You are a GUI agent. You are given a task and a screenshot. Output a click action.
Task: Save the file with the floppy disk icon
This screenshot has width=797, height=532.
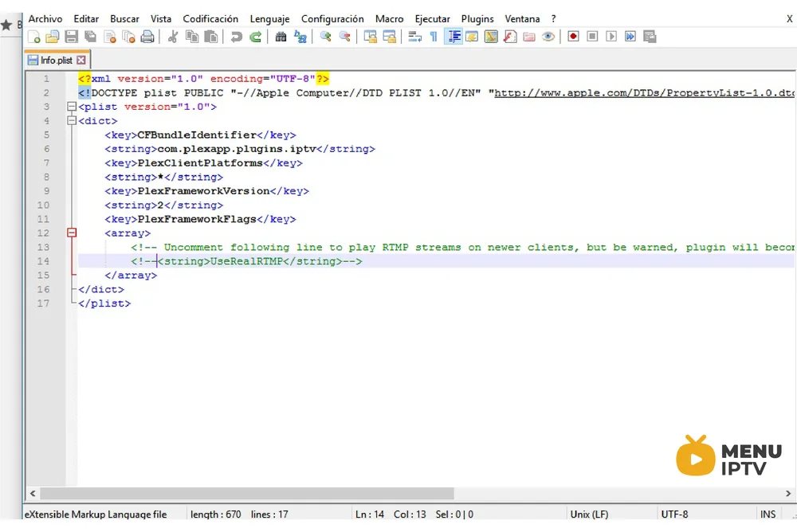72,37
